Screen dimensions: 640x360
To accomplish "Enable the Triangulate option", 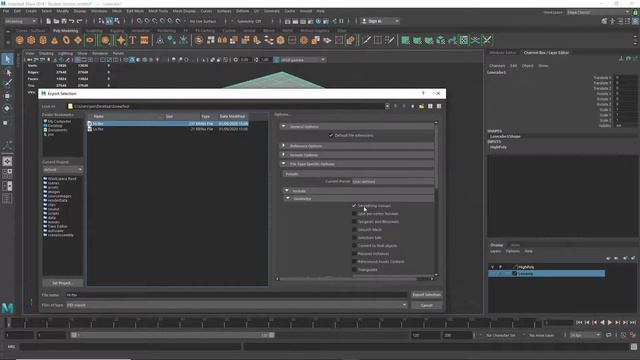I will point(354,269).
